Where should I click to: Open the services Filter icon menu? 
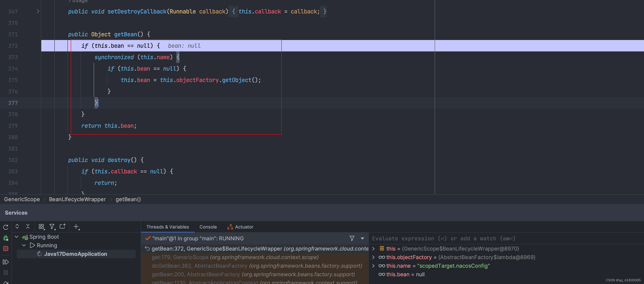(x=52, y=226)
